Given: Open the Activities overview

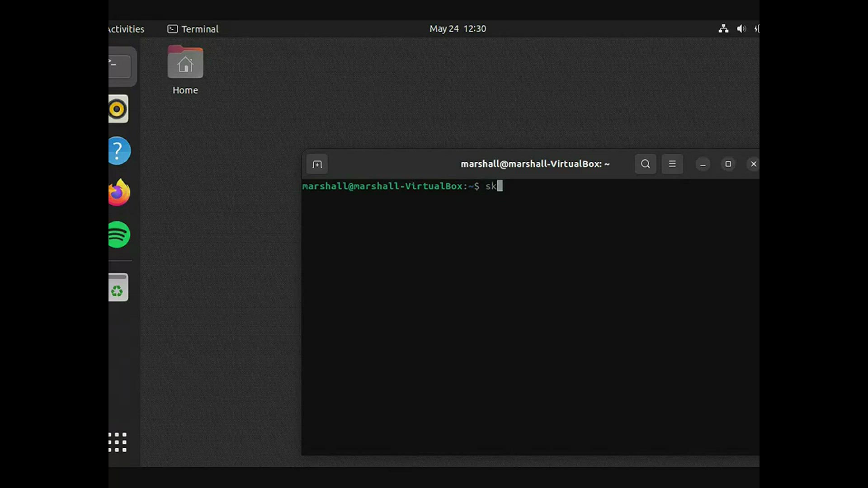Looking at the screenshot, I should (x=126, y=29).
